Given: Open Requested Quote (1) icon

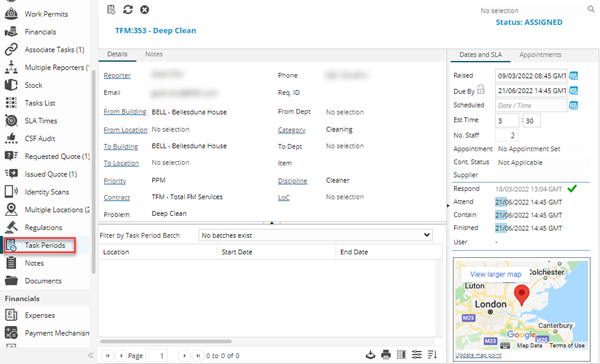Looking at the screenshot, I should [11, 156].
